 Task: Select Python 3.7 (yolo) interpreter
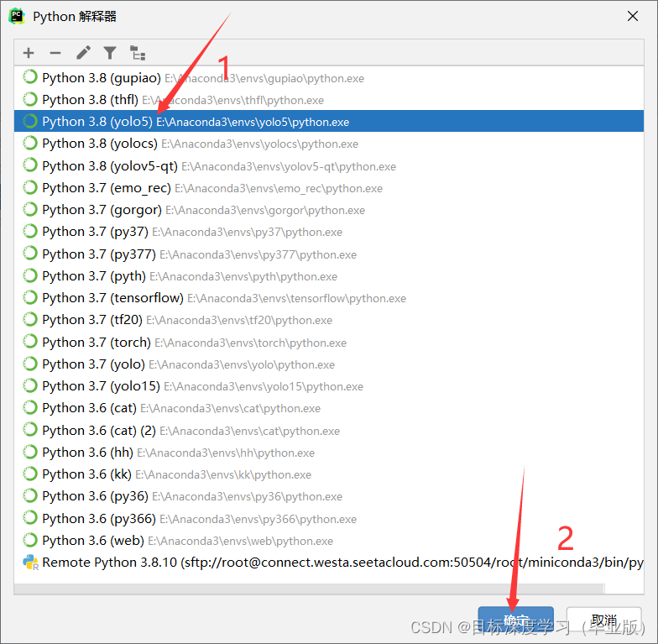pyautogui.click(x=329, y=364)
